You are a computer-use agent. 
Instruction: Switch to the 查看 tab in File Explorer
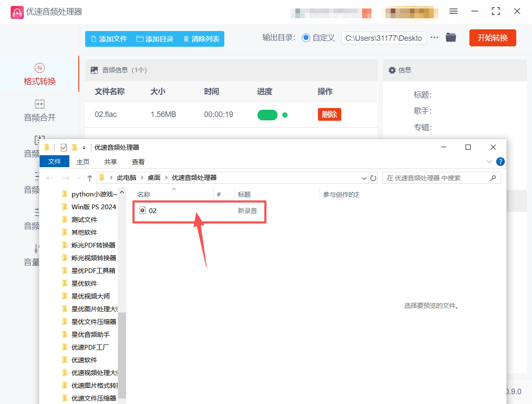point(138,162)
